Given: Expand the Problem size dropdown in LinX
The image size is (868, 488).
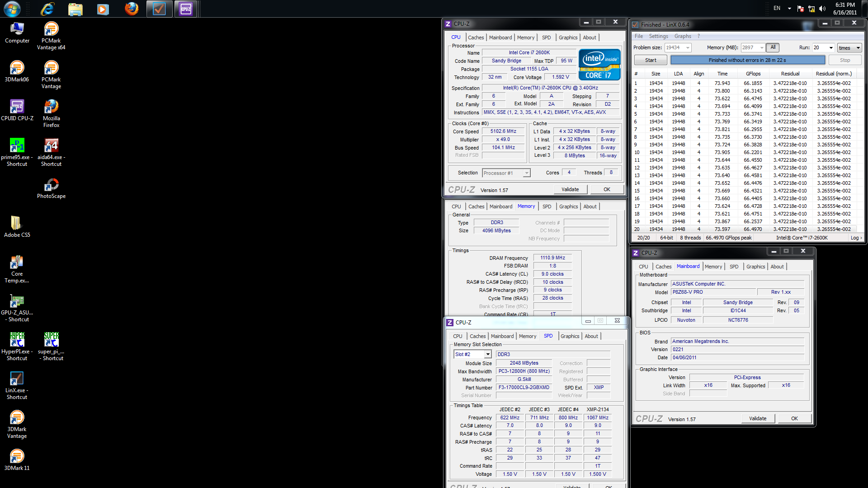Looking at the screenshot, I should [688, 48].
